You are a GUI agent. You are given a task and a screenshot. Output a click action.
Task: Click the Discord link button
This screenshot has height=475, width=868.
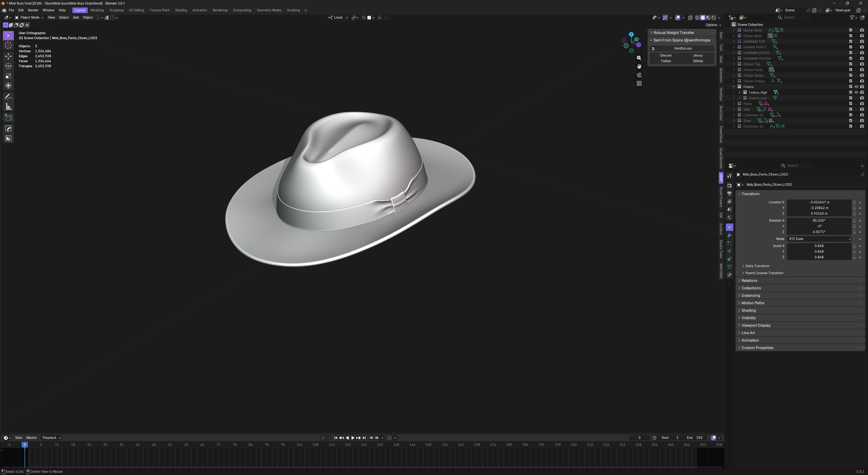[x=665, y=55]
